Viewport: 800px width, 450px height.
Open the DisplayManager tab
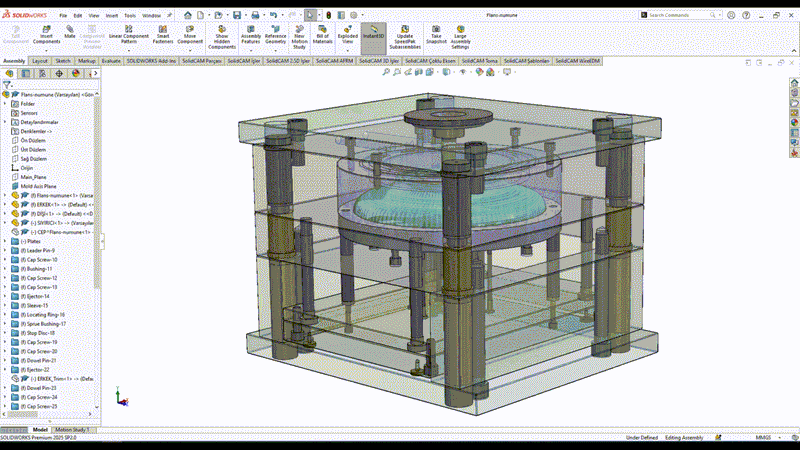(76, 73)
